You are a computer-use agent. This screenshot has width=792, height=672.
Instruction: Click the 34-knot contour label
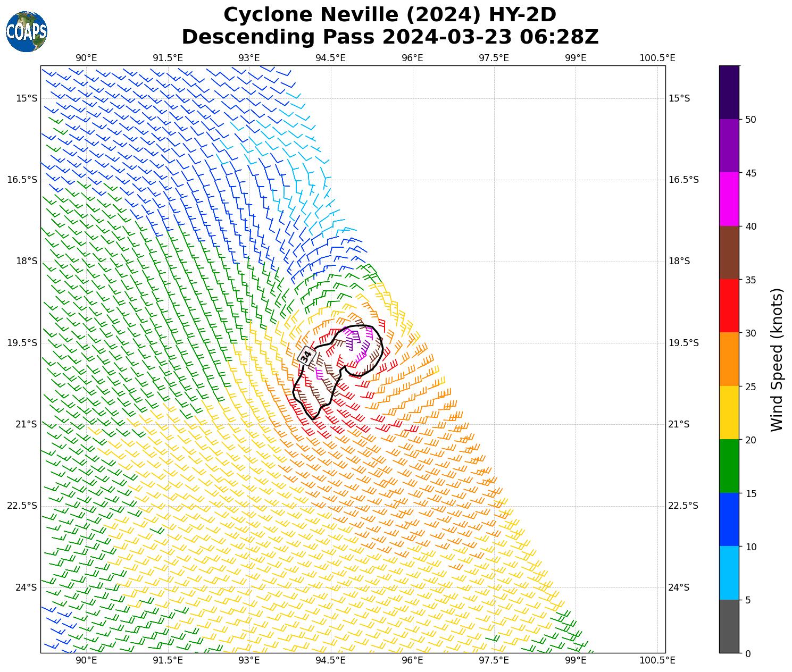pos(306,356)
